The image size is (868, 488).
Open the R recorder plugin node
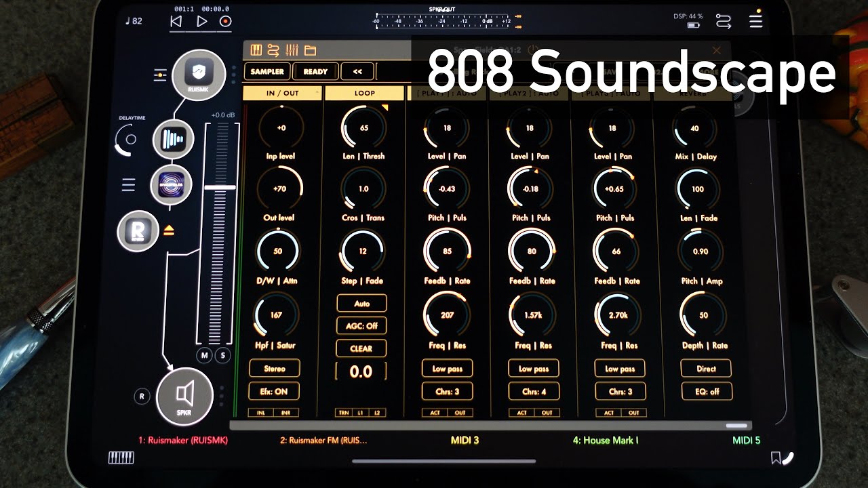click(x=138, y=232)
